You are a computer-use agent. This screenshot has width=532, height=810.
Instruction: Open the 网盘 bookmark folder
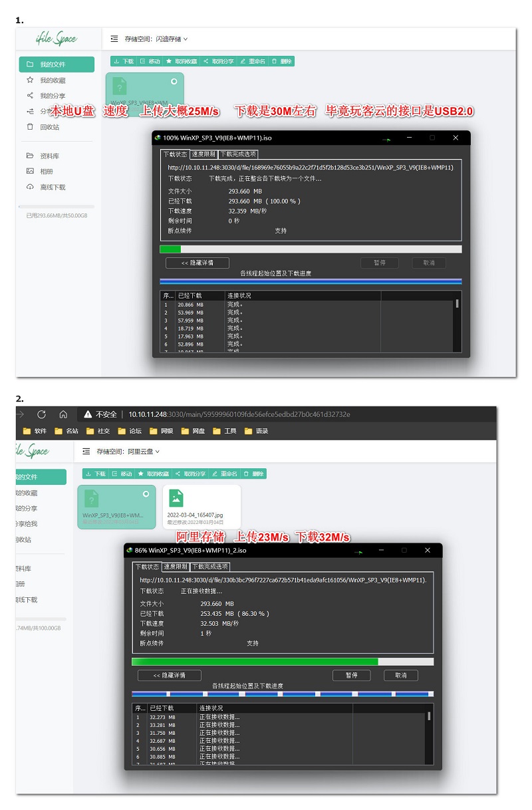click(x=194, y=431)
